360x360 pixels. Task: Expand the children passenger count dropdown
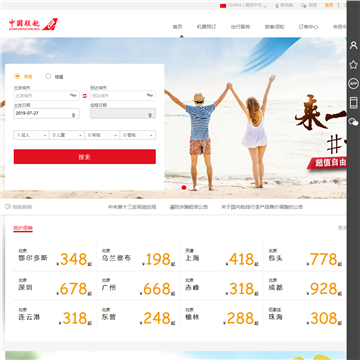(67, 135)
